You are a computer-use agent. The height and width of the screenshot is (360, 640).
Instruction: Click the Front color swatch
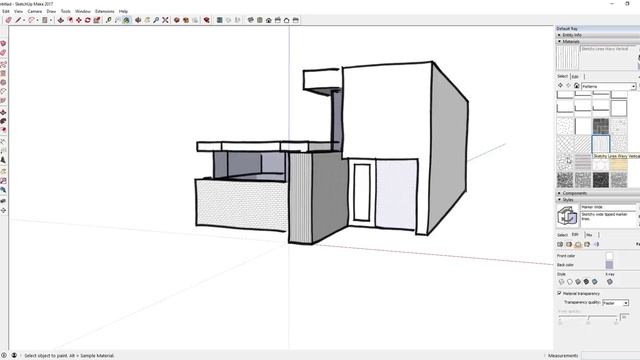[609, 256]
